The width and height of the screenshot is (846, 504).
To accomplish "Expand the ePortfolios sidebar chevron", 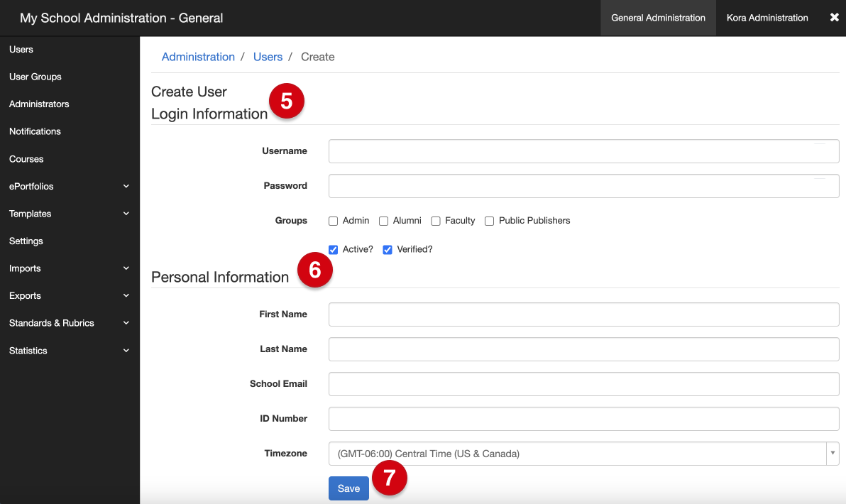I will pyautogui.click(x=126, y=186).
